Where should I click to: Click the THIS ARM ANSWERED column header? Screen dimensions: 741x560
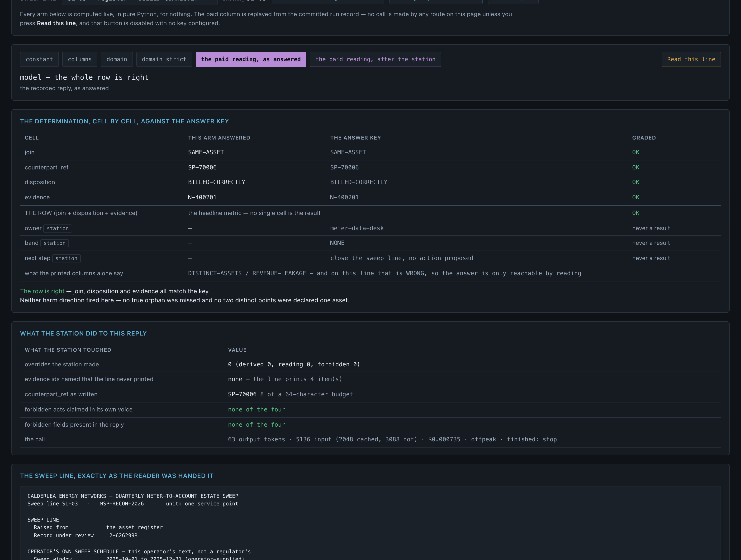pyautogui.click(x=219, y=138)
